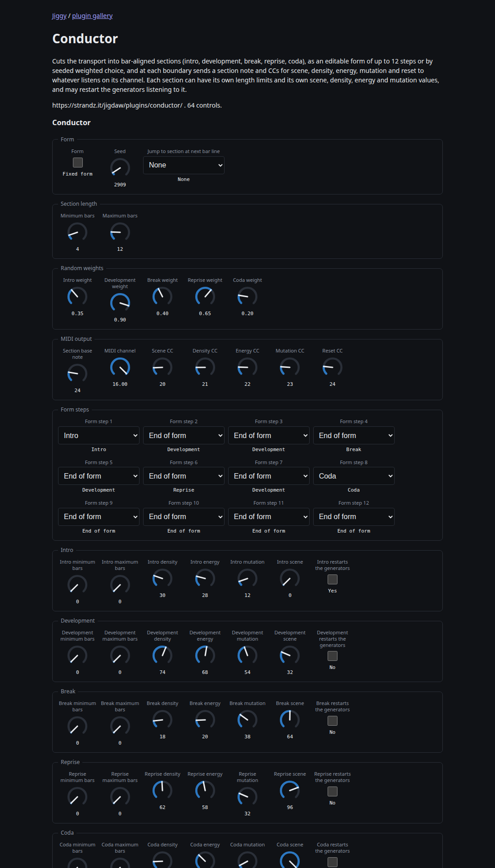Viewport: 495px width, 868px height.
Task: Open the Jiggy breadcrumb link
Action: pyautogui.click(x=59, y=16)
